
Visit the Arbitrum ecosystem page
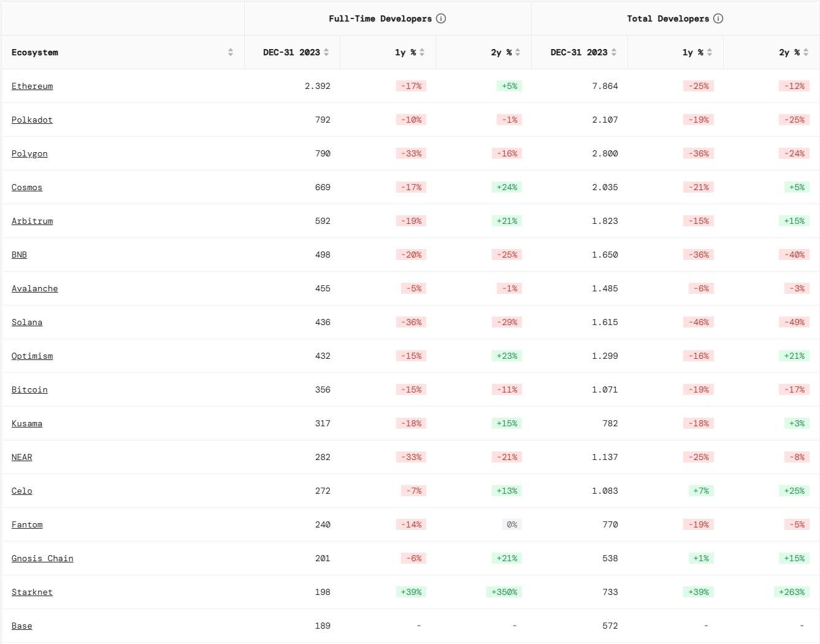[32, 221]
